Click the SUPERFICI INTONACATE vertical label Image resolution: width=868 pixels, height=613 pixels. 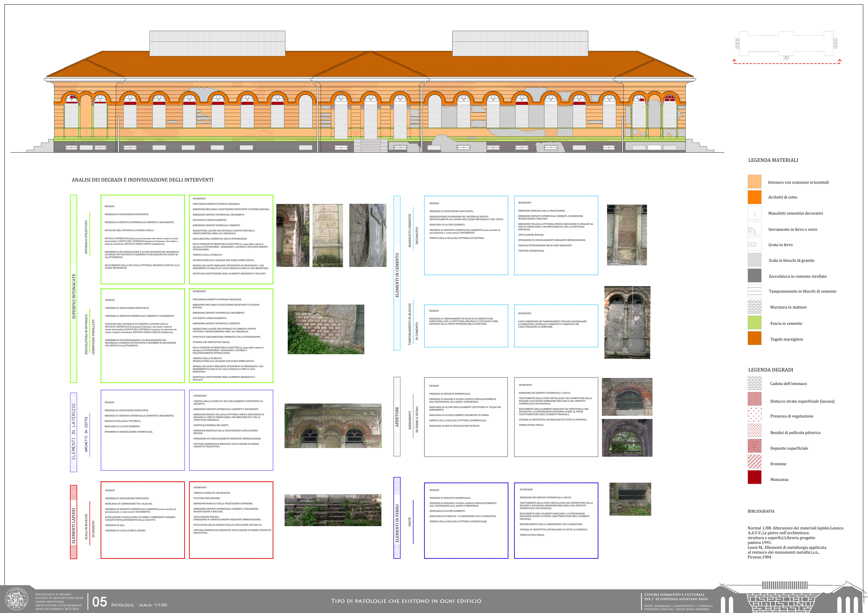74,296
